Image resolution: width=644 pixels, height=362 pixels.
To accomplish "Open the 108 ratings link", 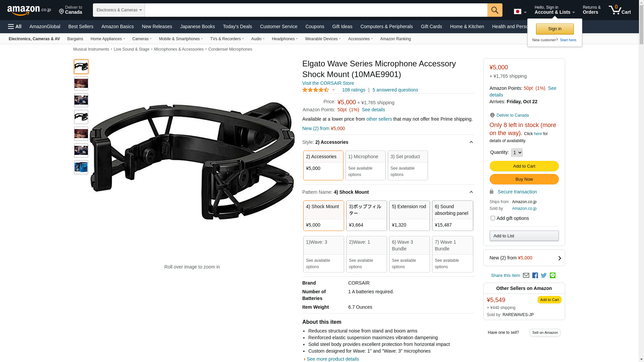I will tap(354, 90).
